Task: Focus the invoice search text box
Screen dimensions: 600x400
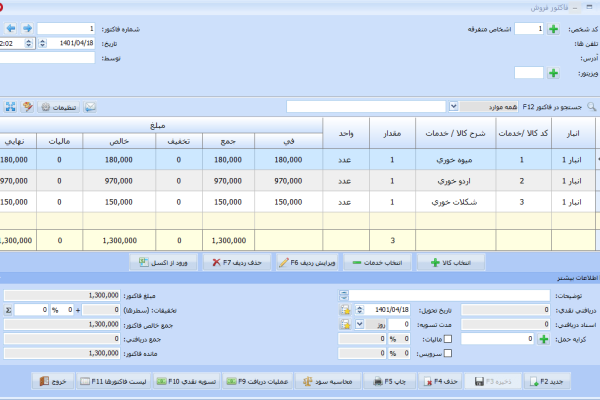Action: pos(366,106)
